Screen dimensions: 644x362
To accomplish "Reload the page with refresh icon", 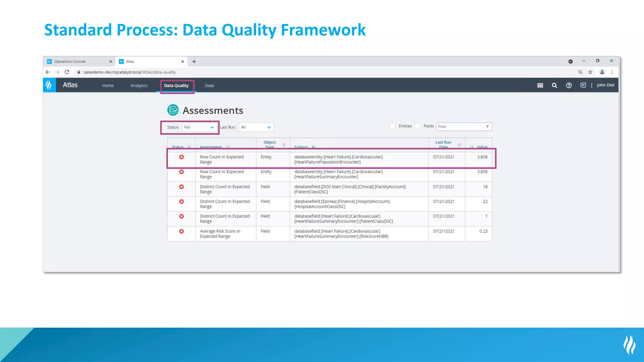I will click(x=67, y=72).
